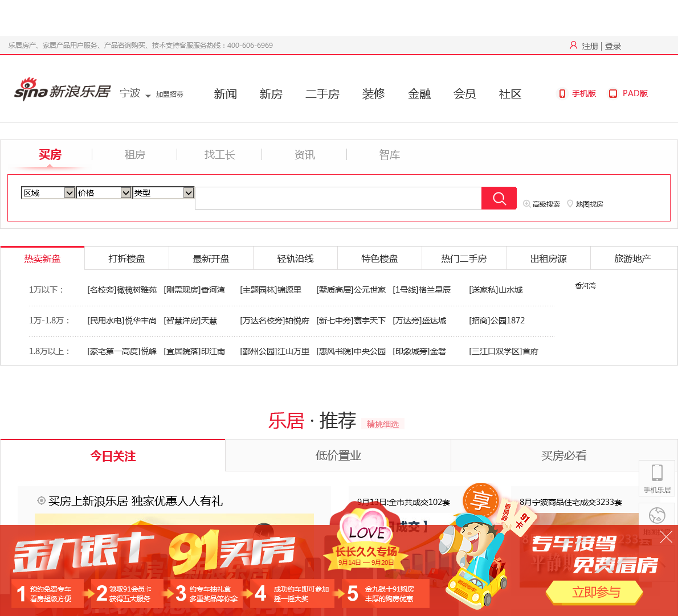678x616 pixels.
Task: Expand the 宁波 city selector arrow
Action: click(148, 96)
